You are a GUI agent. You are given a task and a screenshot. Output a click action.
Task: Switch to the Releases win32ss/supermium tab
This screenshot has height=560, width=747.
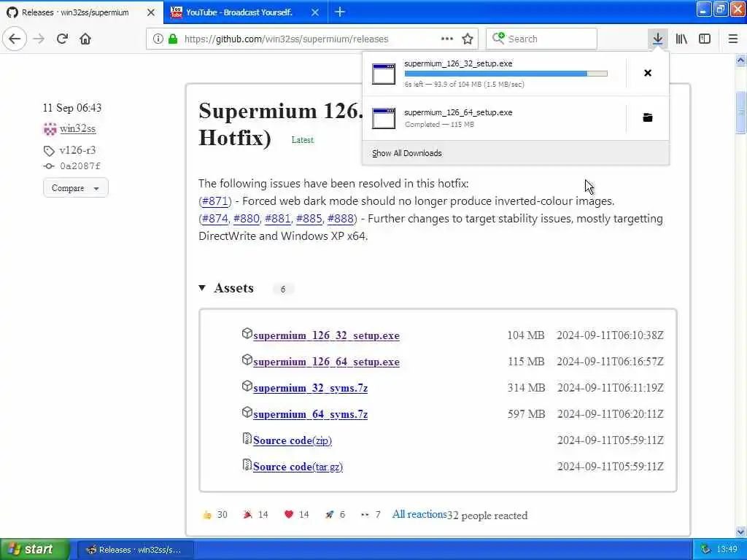click(75, 12)
